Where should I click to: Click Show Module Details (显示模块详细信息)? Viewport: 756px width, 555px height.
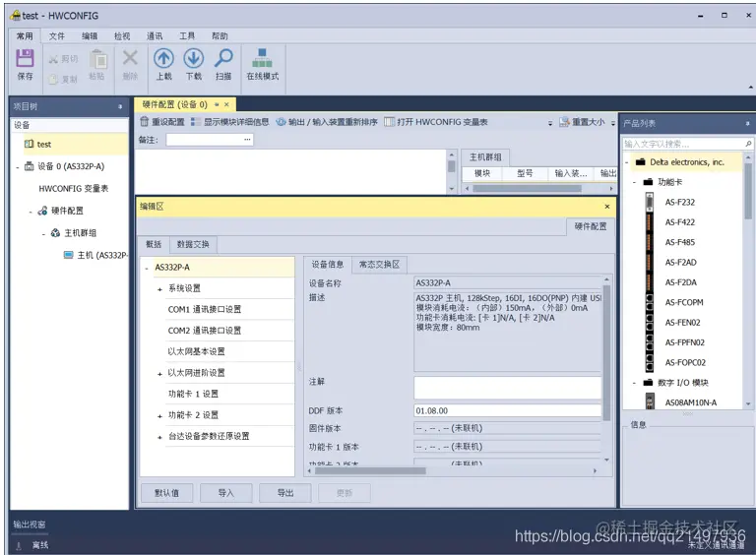click(230, 122)
